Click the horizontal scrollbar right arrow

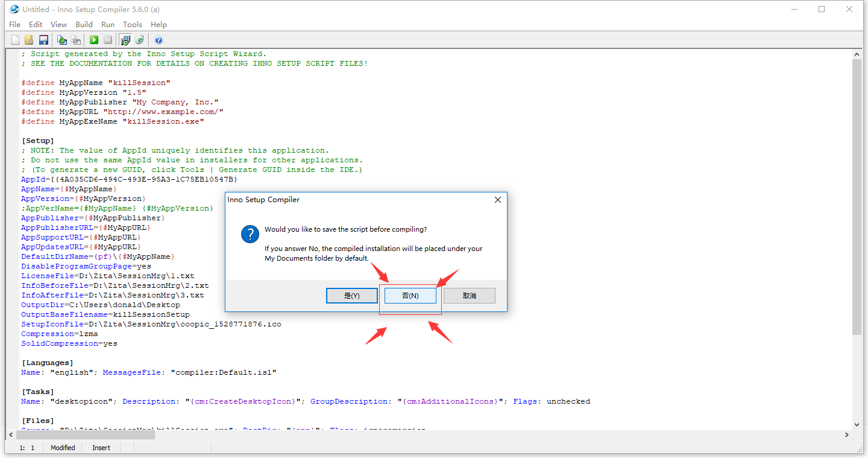[x=847, y=434]
